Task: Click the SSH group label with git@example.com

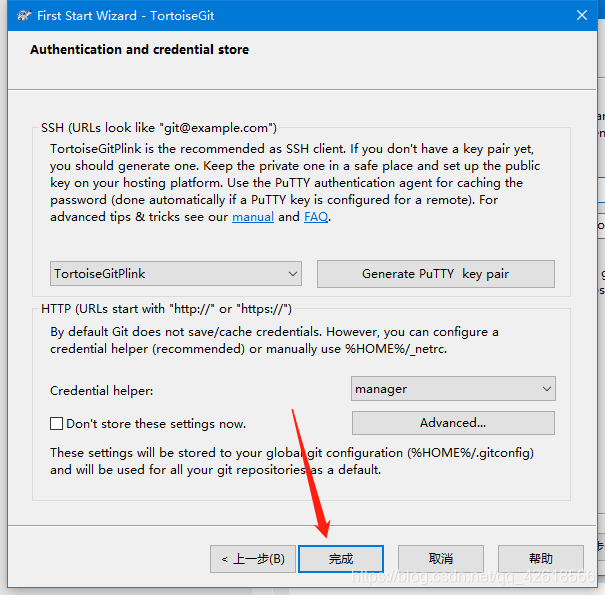Action: pos(159,128)
